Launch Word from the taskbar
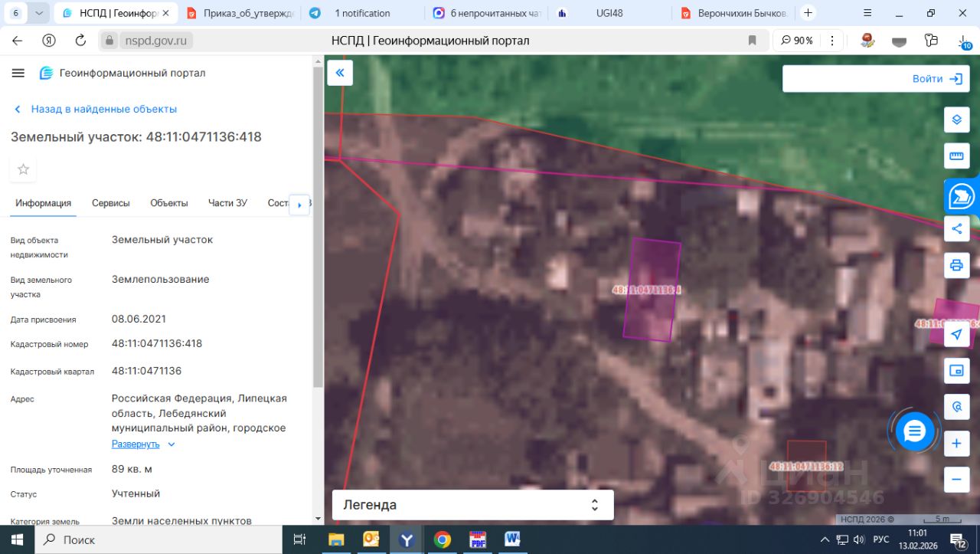This screenshot has width=980, height=554. (x=512, y=539)
